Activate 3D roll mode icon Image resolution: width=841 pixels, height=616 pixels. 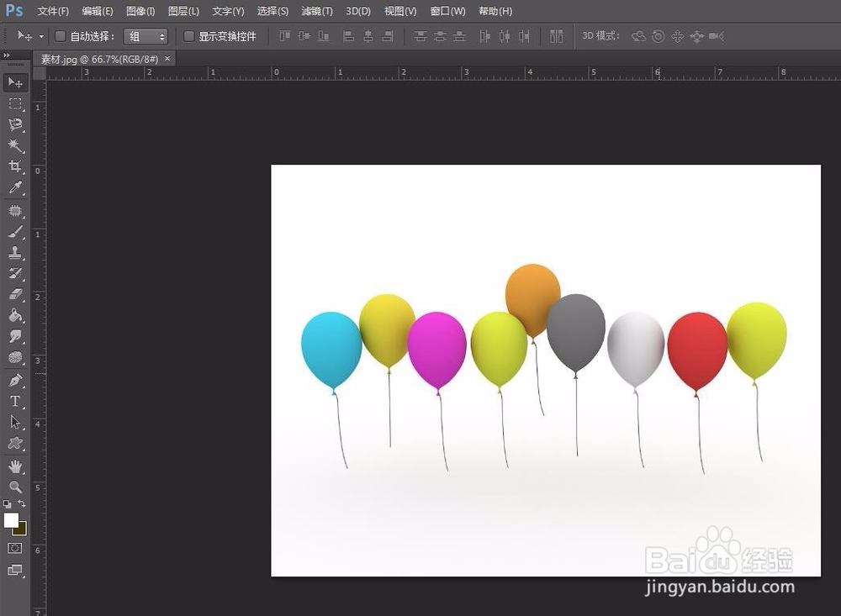click(x=659, y=36)
